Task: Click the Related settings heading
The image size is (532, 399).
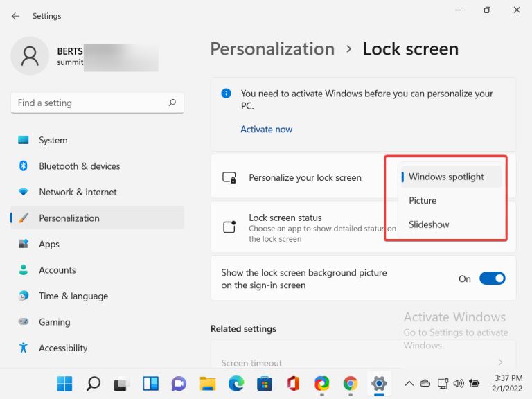Action: [243, 329]
